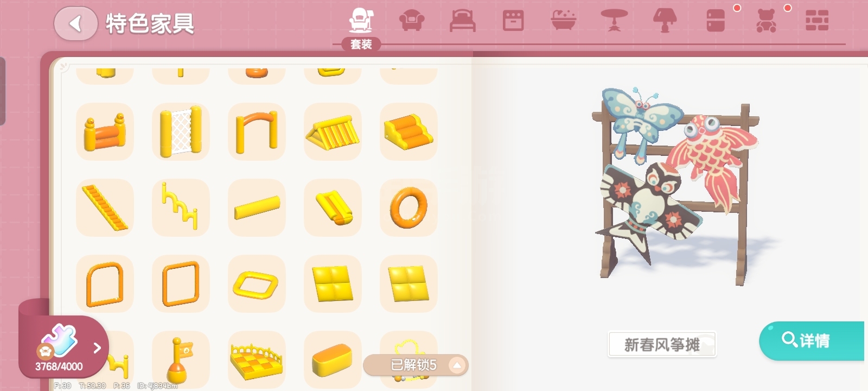Open the sofa furniture category

pyautogui.click(x=412, y=21)
